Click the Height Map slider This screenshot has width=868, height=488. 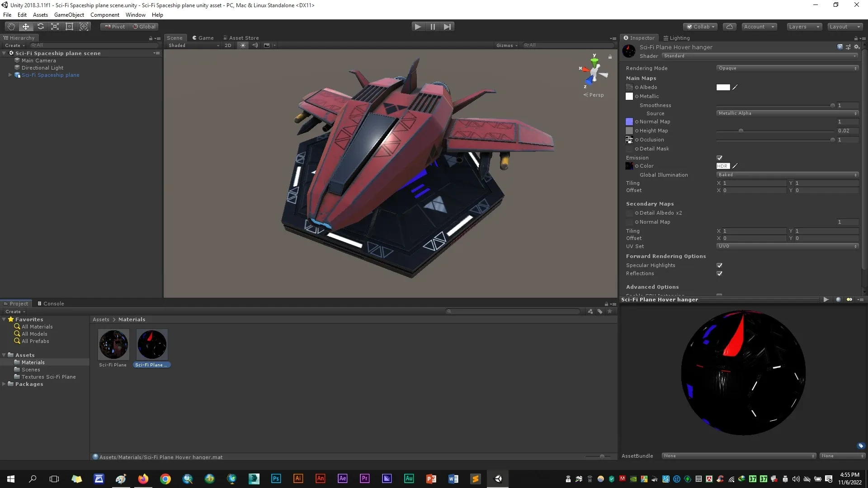click(775, 131)
